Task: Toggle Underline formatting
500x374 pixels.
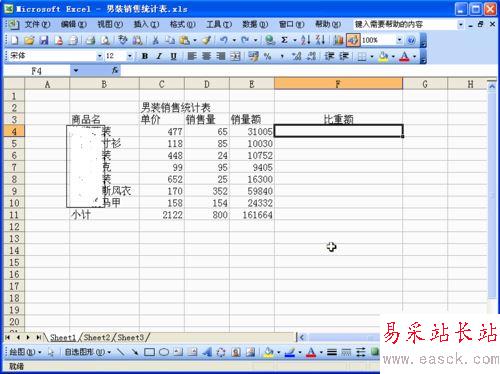Action: [173, 56]
